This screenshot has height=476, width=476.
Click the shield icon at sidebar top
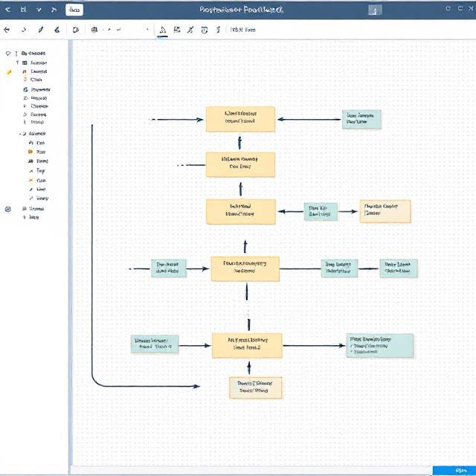pos(8,54)
